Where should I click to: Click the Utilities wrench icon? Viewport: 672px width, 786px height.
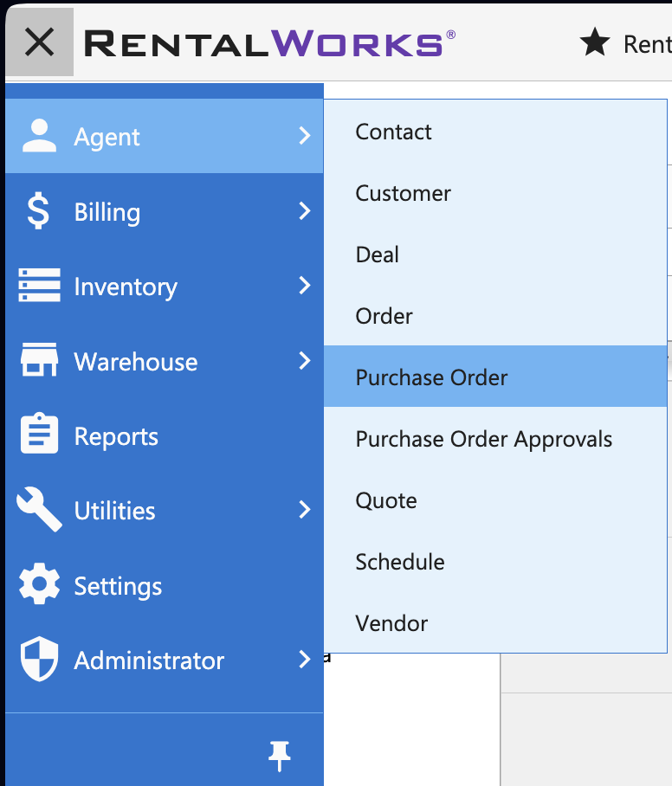[x=40, y=509]
